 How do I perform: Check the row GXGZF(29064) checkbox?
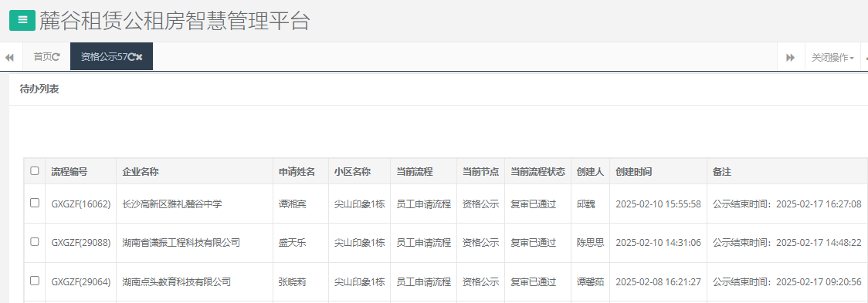tap(34, 281)
